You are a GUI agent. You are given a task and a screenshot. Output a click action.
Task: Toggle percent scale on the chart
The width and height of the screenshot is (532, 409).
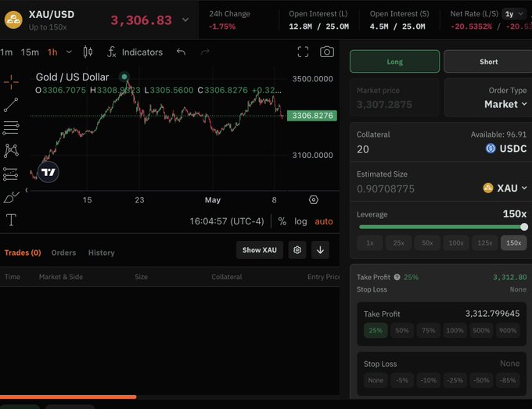pyautogui.click(x=282, y=221)
